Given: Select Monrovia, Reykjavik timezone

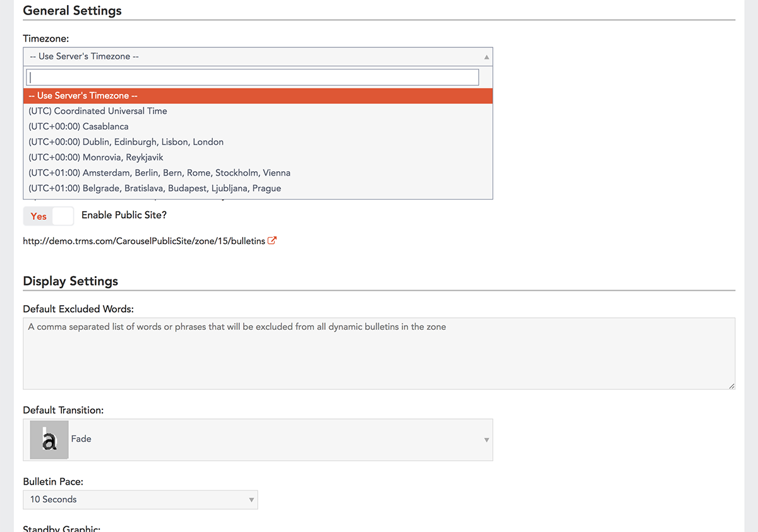Looking at the screenshot, I should (96, 157).
